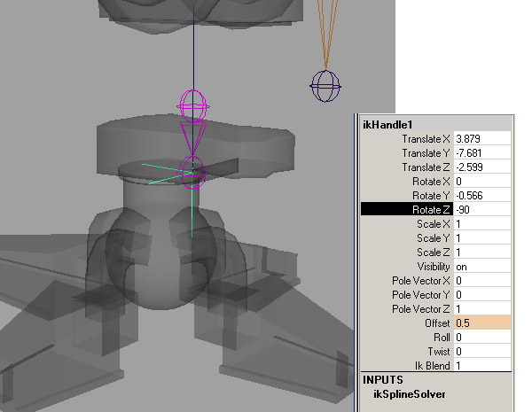Select the orange bone above purple joint

pyautogui.click(x=326, y=34)
